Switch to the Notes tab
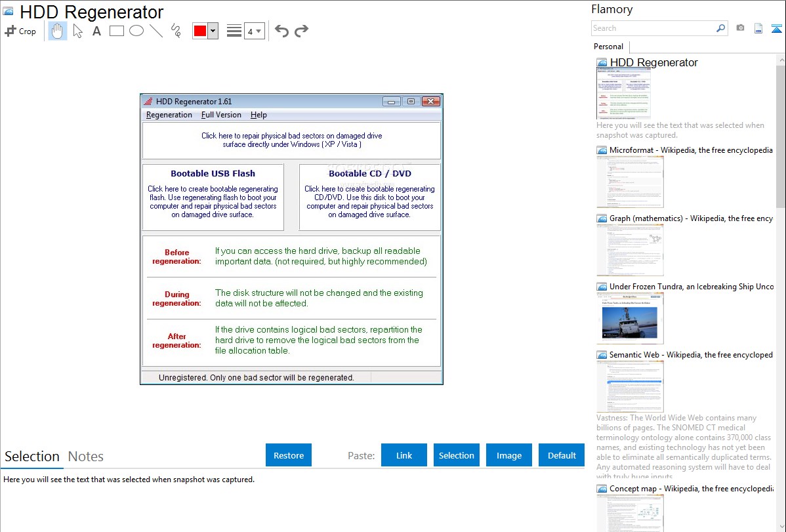The image size is (786, 532). (x=86, y=457)
